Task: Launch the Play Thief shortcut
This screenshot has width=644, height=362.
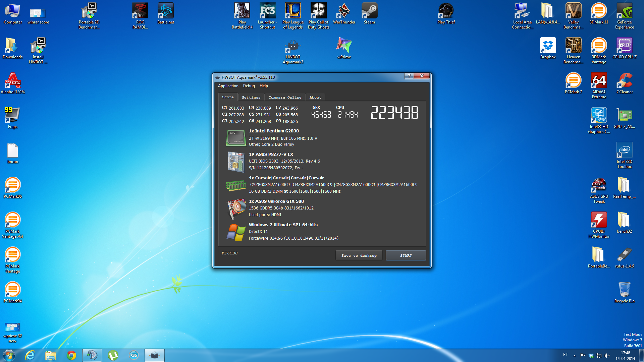Action: tap(446, 14)
